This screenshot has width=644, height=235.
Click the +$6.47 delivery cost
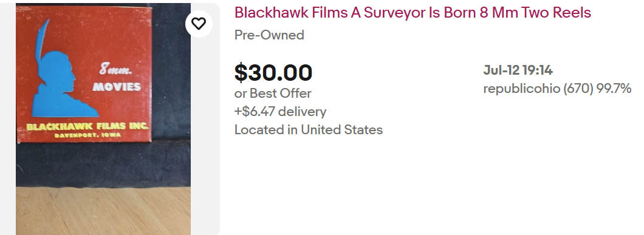(281, 112)
